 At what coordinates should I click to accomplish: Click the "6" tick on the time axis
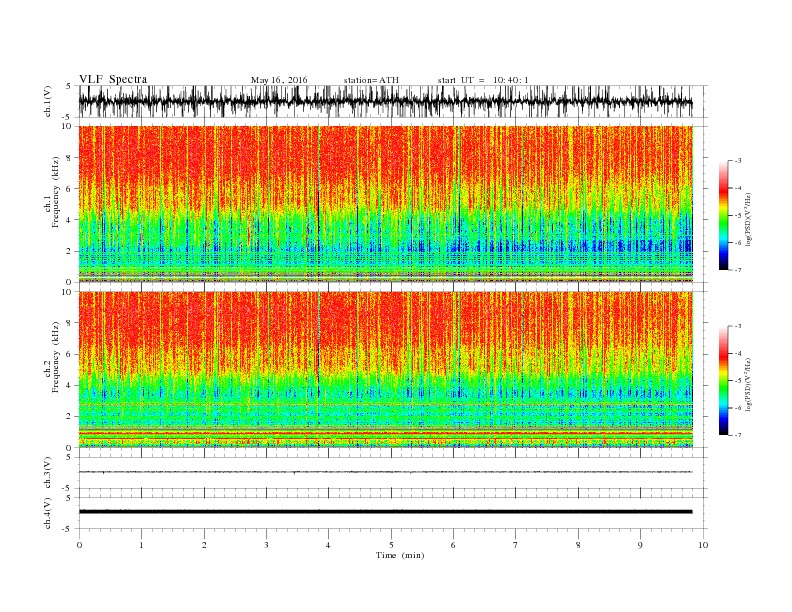pos(454,545)
